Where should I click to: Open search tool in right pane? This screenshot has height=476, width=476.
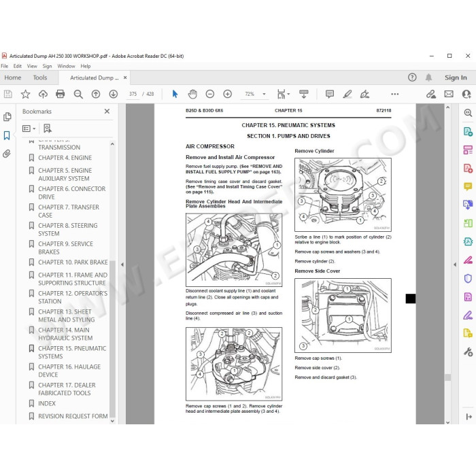pos(468,113)
